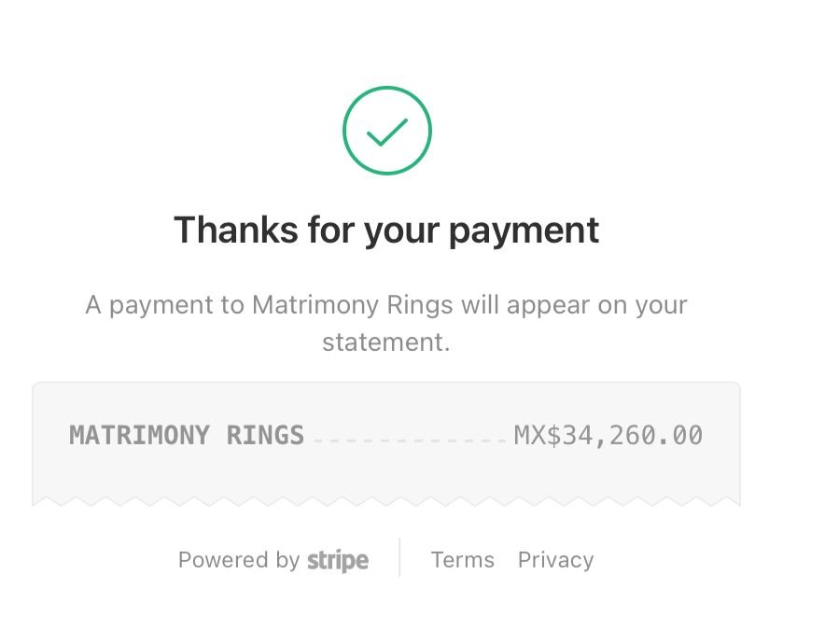Click the word "MATRIMONY" in receipt line
Screen dimensions: 825x644
139,436
